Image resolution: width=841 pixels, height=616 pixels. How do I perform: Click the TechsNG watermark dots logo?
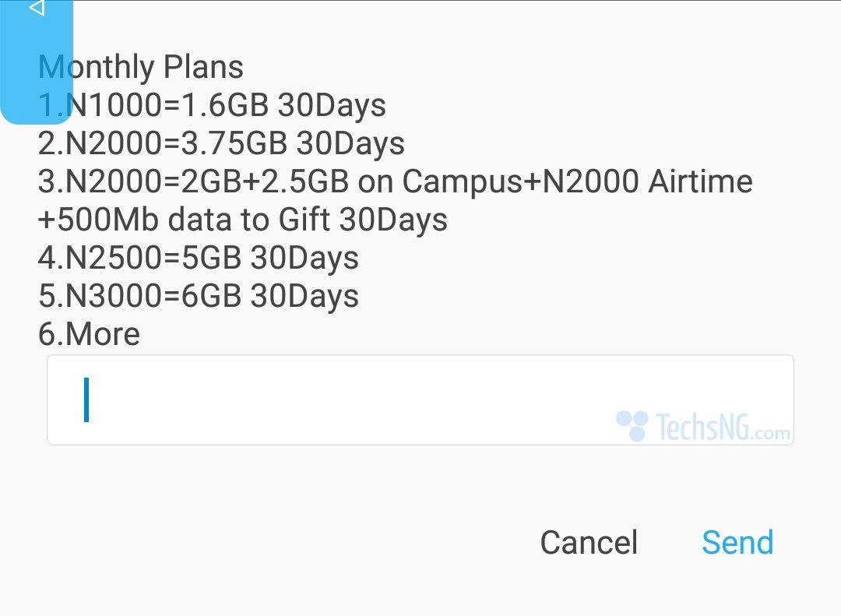(632, 425)
